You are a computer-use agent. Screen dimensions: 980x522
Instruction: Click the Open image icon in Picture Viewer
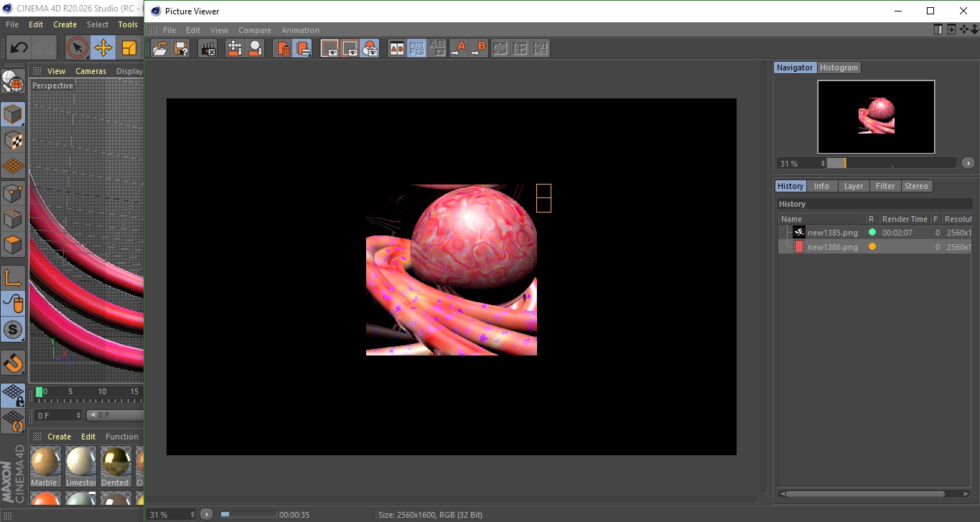point(160,48)
